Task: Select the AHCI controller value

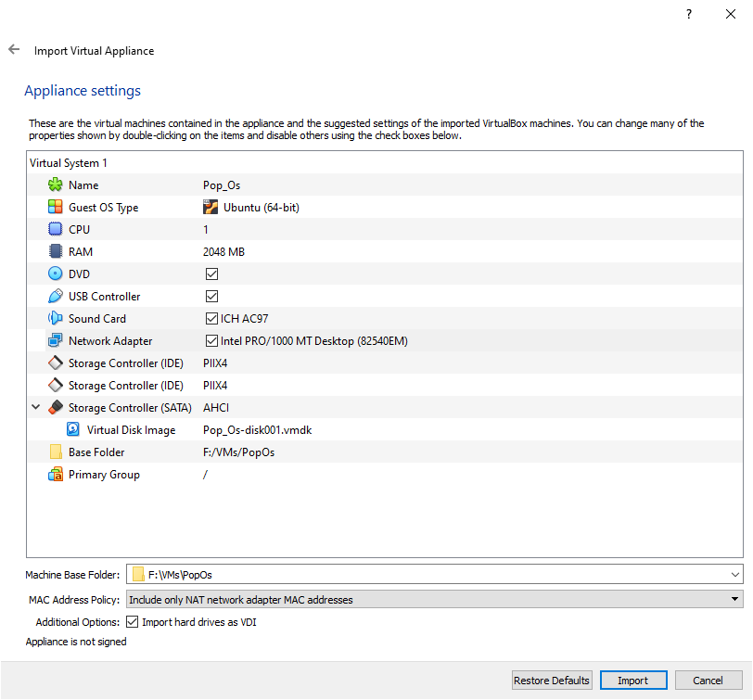Action: tap(216, 408)
